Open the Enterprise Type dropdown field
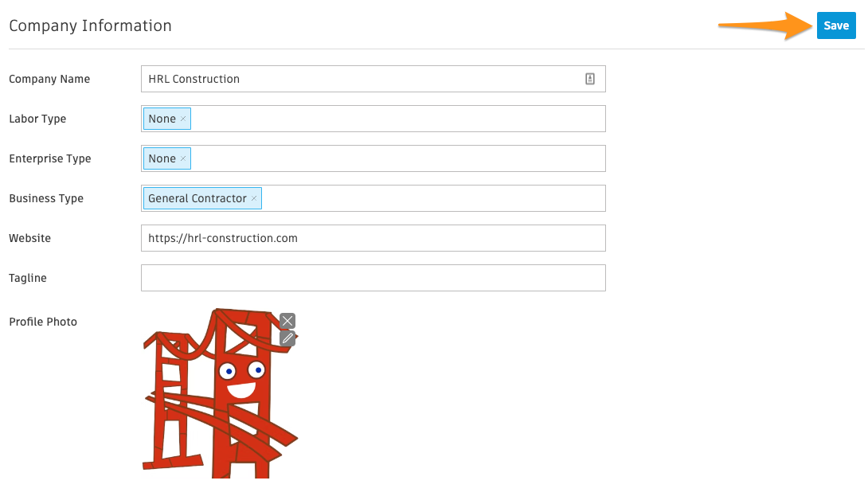The image size is (868, 500). [x=398, y=158]
